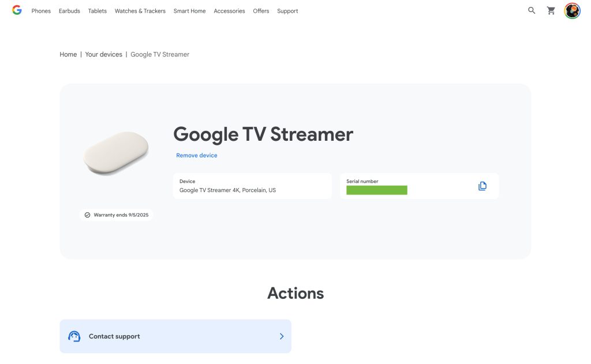Open the Phones section

tap(40, 10)
